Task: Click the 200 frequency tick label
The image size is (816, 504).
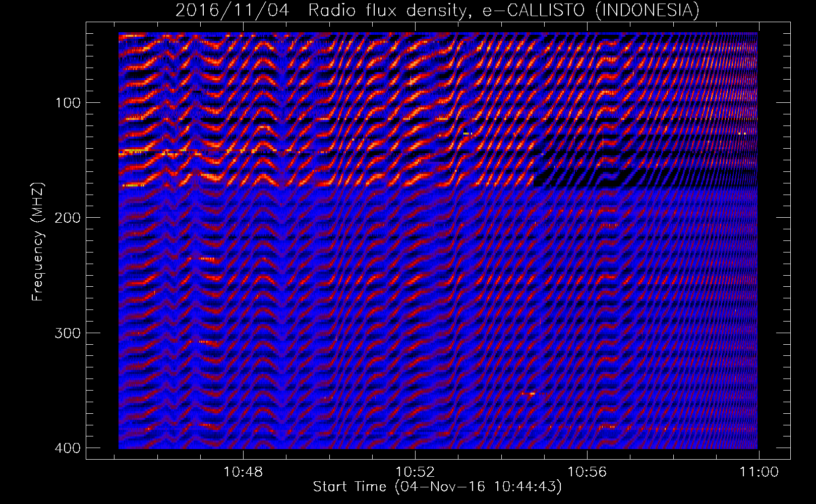Action: click(x=68, y=218)
